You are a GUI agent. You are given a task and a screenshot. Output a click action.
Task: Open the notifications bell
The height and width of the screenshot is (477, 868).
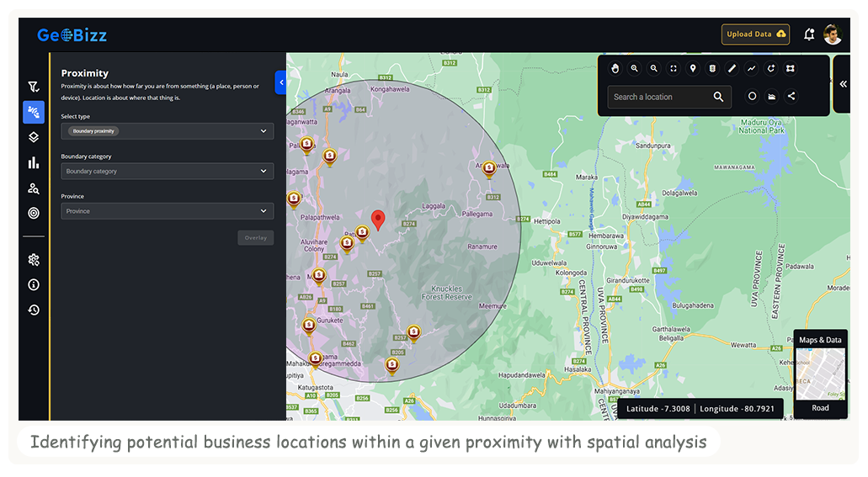(809, 34)
